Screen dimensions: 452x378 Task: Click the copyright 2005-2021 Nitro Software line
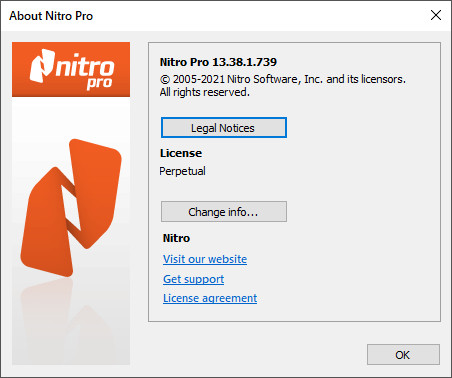coord(283,79)
